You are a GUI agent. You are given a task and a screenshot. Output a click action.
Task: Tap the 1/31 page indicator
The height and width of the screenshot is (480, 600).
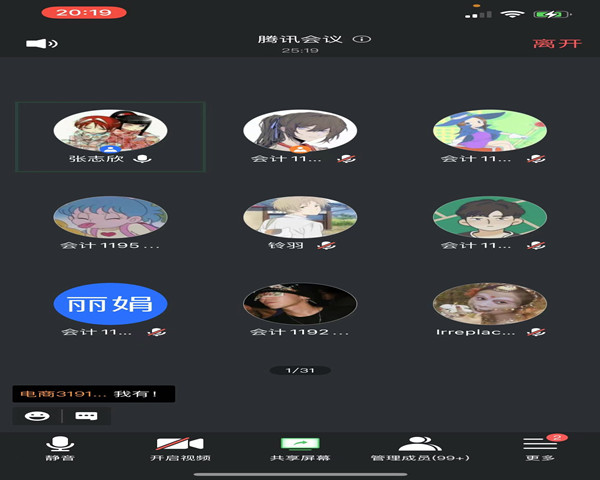pos(300,370)
